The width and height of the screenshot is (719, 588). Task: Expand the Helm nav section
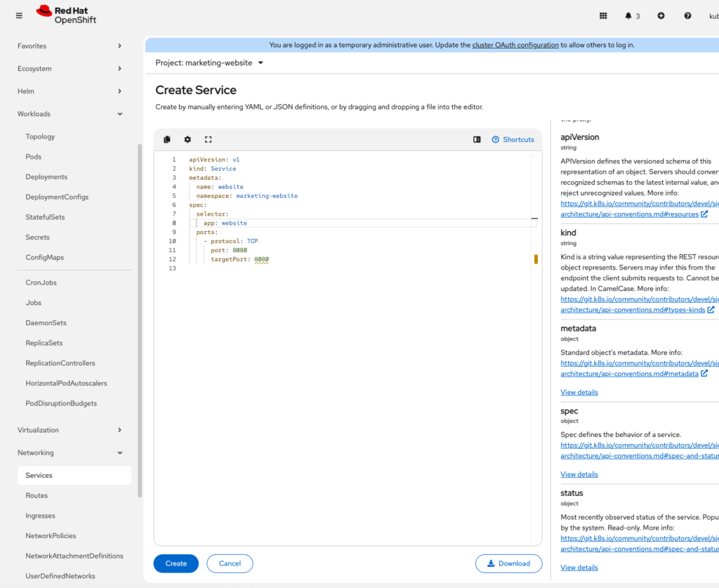coord(70,91)
